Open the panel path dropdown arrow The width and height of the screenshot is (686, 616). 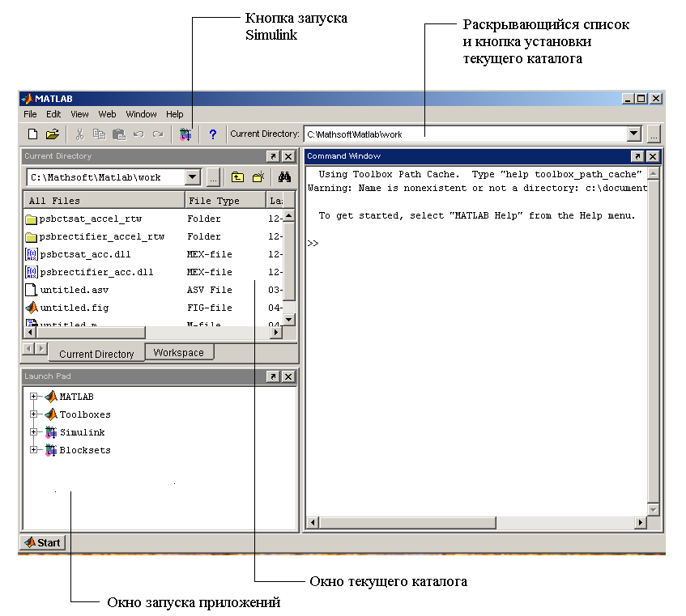click(193, 177)
